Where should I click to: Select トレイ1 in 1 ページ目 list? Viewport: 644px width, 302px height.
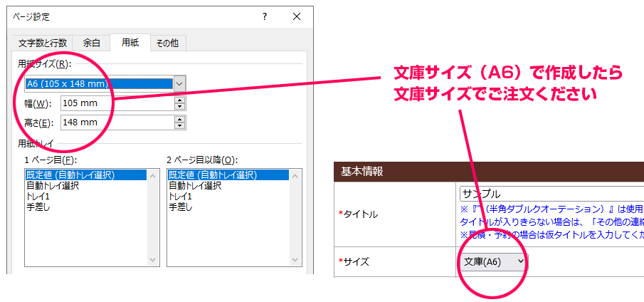[86, 197]
